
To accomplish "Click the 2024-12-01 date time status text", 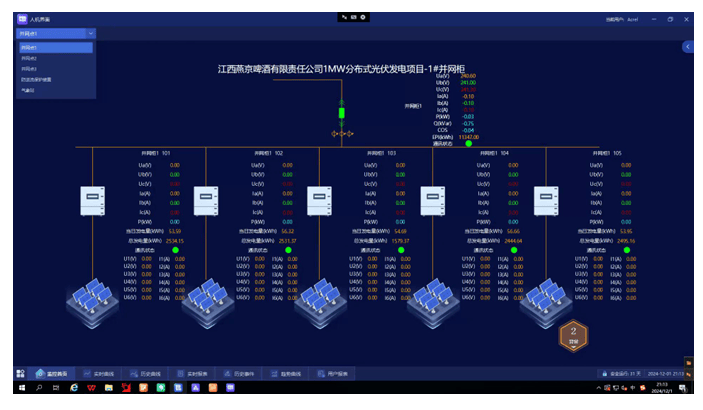I will tap(665, 374).
